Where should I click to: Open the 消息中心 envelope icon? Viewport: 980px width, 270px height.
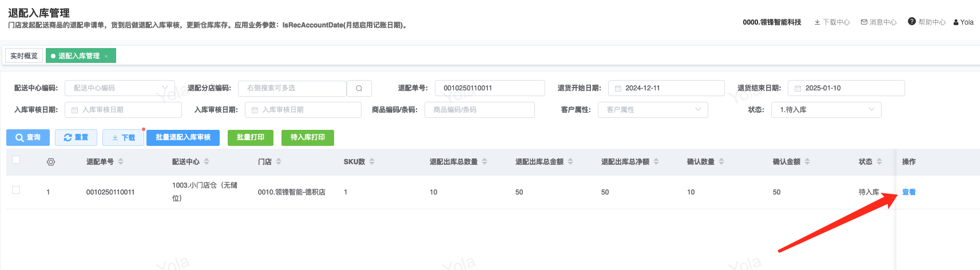[864, 22]
